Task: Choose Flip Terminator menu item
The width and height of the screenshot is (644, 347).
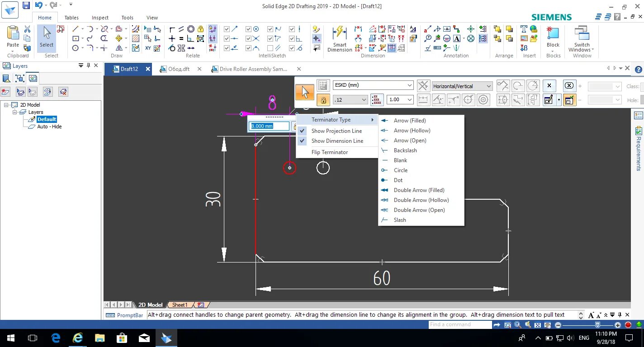Action: click(337, 152)
